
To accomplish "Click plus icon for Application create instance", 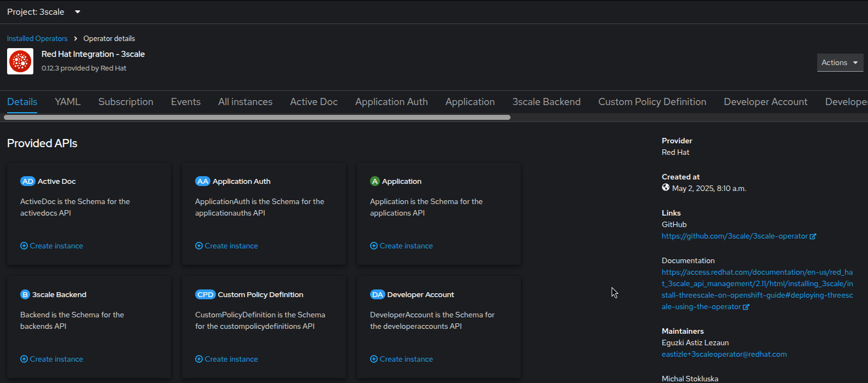I will pyautogui.click(x=374, y=246).
